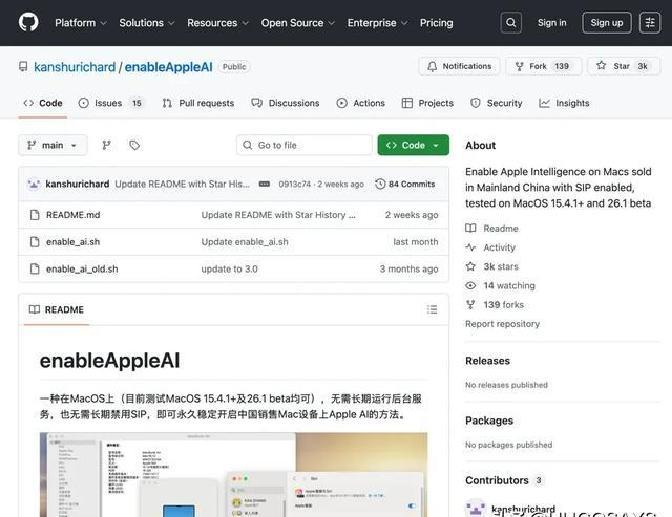Click the enable_ai_old.sh file icon
Viewport: 672px width, 517px height.
[34, 269]
